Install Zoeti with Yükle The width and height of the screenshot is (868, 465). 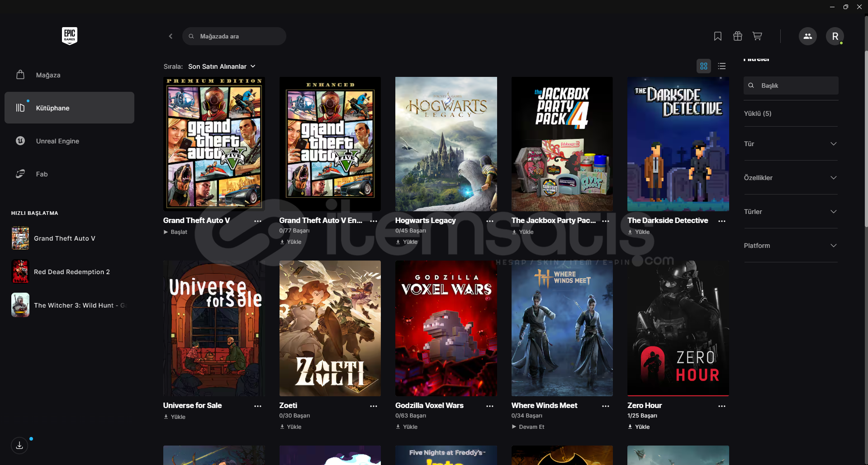click(291, 427)
